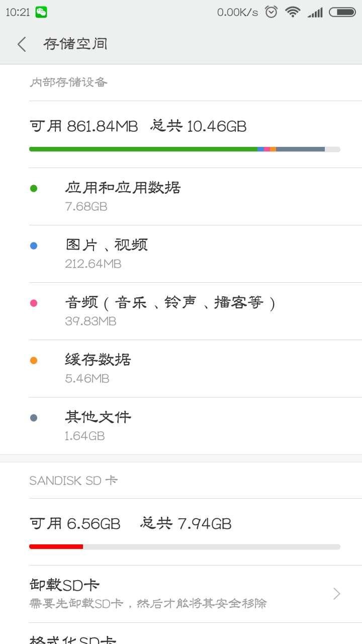The image size is (362, 644).
Task: Tap the pink dot beside 音频
Action: tap(34, 303)
